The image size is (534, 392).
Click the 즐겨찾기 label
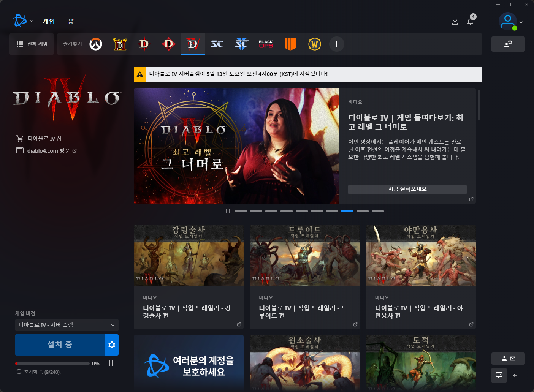[x=72, y=44]
